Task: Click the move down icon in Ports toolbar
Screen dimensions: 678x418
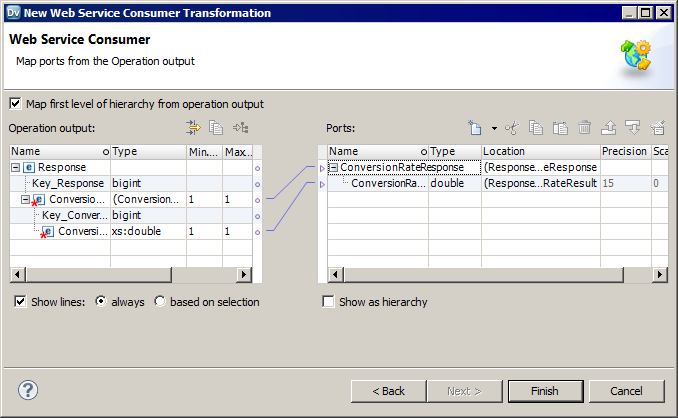Action: [632, 128]
